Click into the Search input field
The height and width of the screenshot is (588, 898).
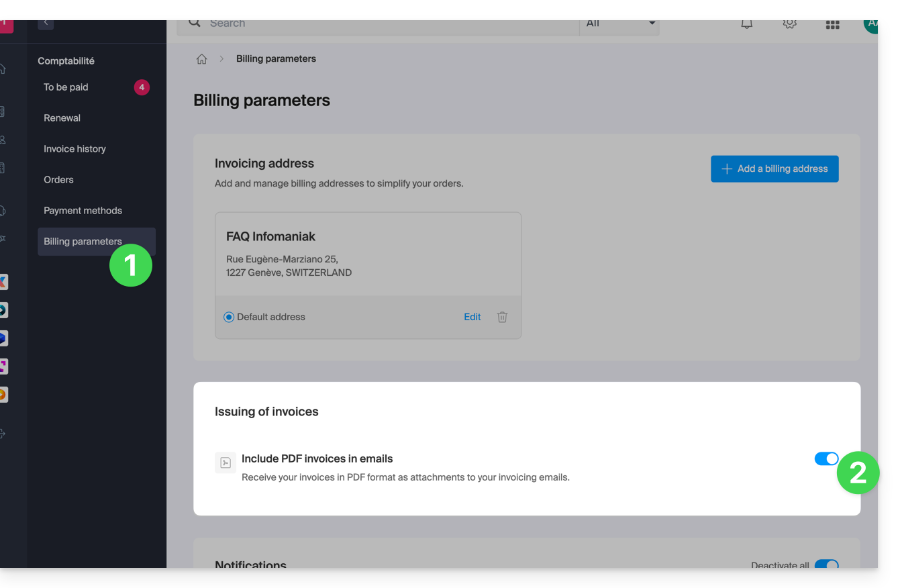[389, 24]
